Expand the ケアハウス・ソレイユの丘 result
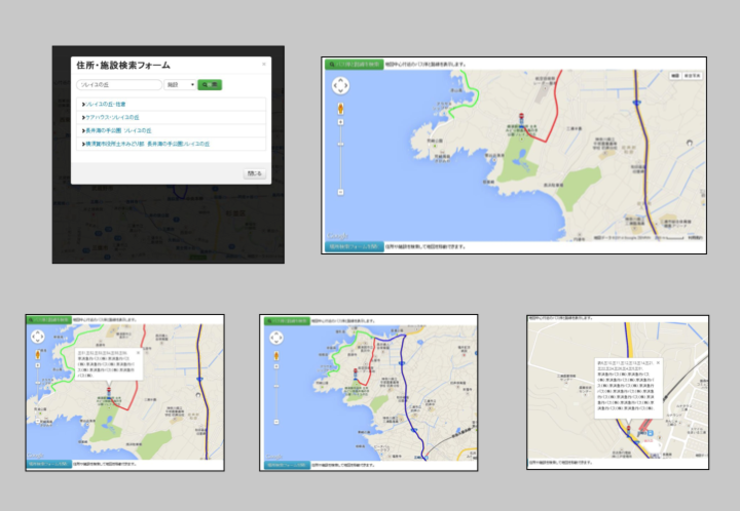The width and height of the screenshot is (740, 511). click(x=112, y=117)
